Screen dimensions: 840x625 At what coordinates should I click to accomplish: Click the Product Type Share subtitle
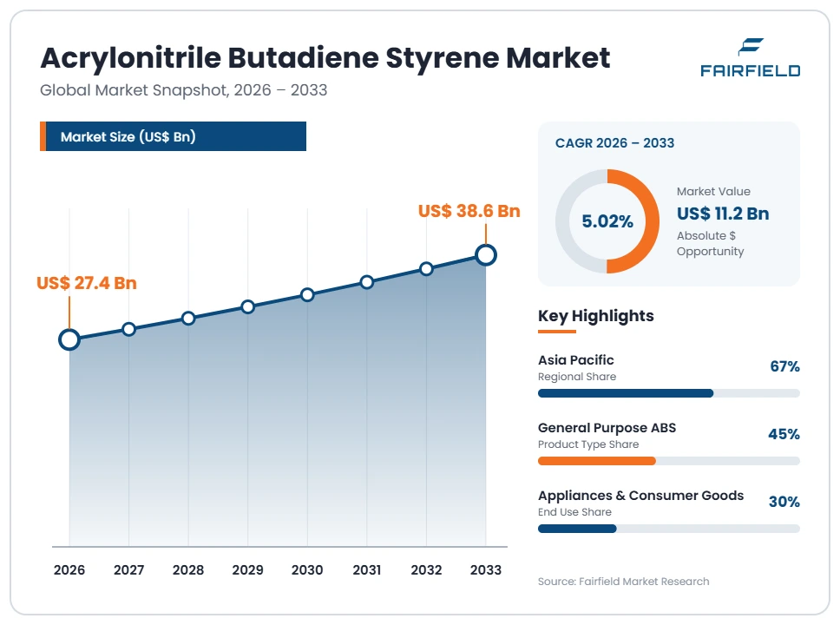click(x=588, y=444)
